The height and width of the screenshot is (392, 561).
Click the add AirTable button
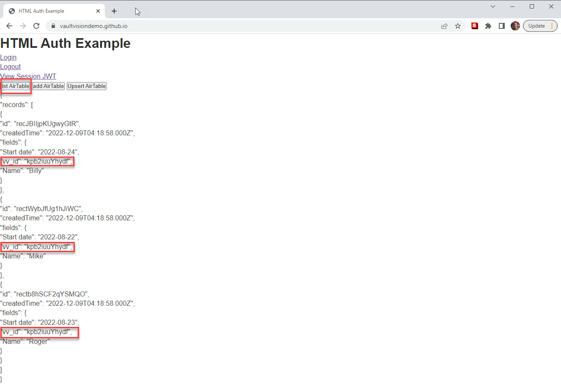point(48,86)
